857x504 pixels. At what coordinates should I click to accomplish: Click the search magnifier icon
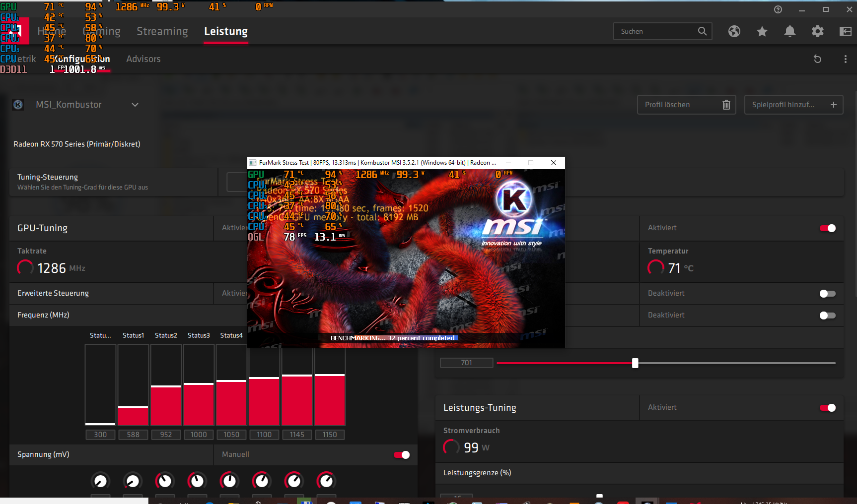tap(702, 31)
